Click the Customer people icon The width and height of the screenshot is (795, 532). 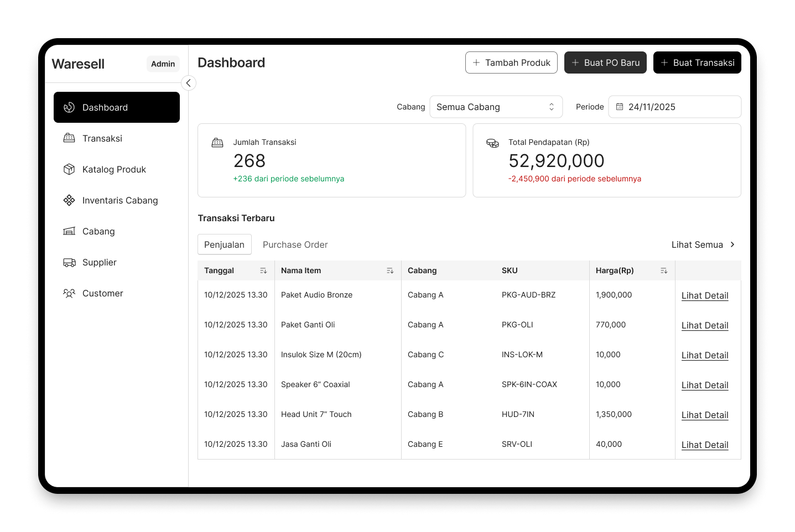tap(69, 293)
